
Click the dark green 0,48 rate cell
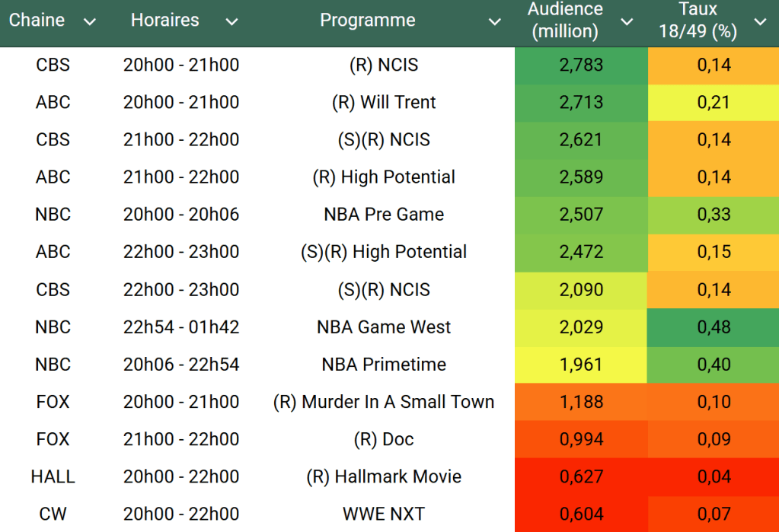tap(714, 327)
